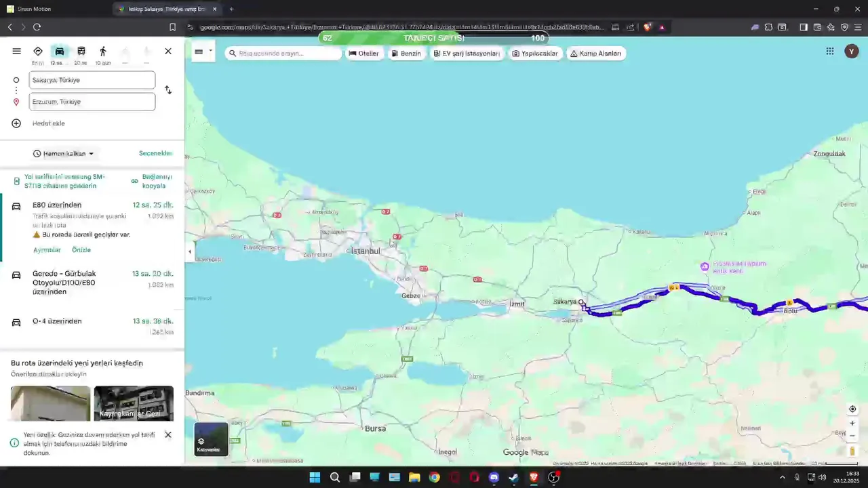This screenshot has width=868, height=488.
Task: Open the Google account avatar Y
Action: [x=852, y=52]
